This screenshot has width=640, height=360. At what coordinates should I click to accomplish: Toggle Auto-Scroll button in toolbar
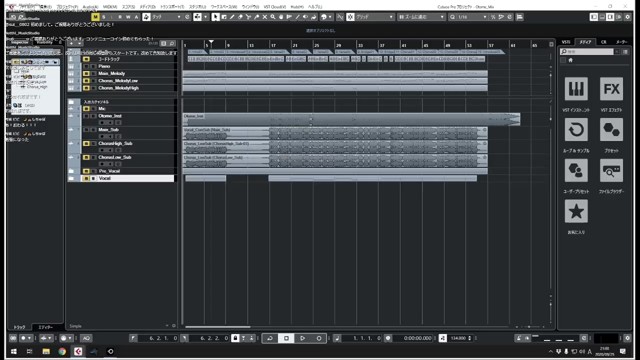pyautogui.click(x=198, y=17)
